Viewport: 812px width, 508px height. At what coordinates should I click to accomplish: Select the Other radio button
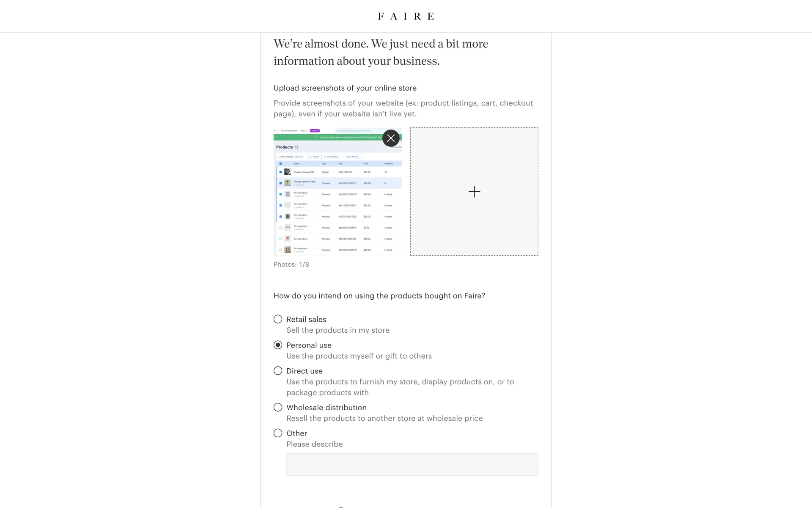pos(278,433)
